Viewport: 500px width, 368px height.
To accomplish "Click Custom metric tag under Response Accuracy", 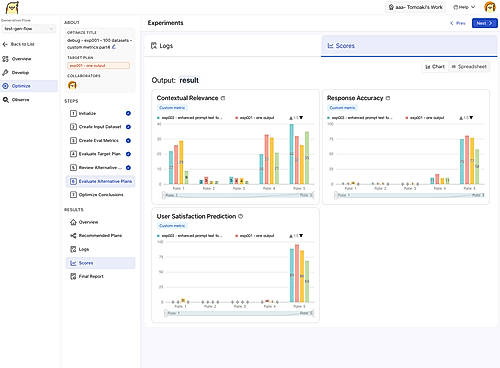I will (x=342, y=108).
